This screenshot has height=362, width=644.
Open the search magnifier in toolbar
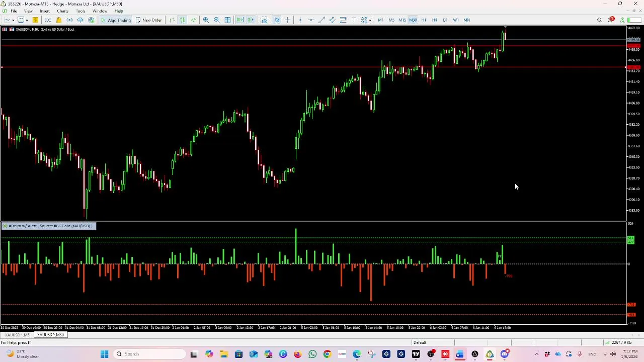[x=599, y=20]
